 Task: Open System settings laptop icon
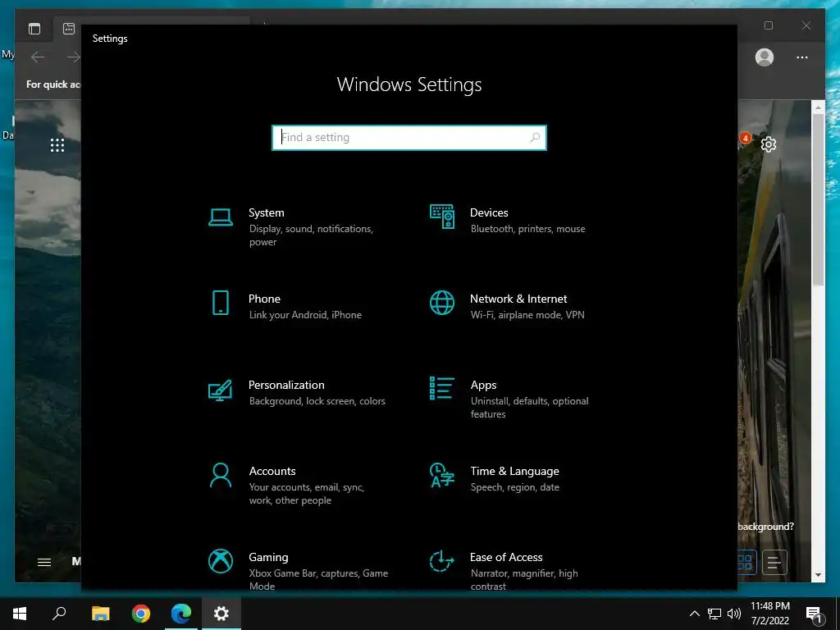(x=220, y=217)
